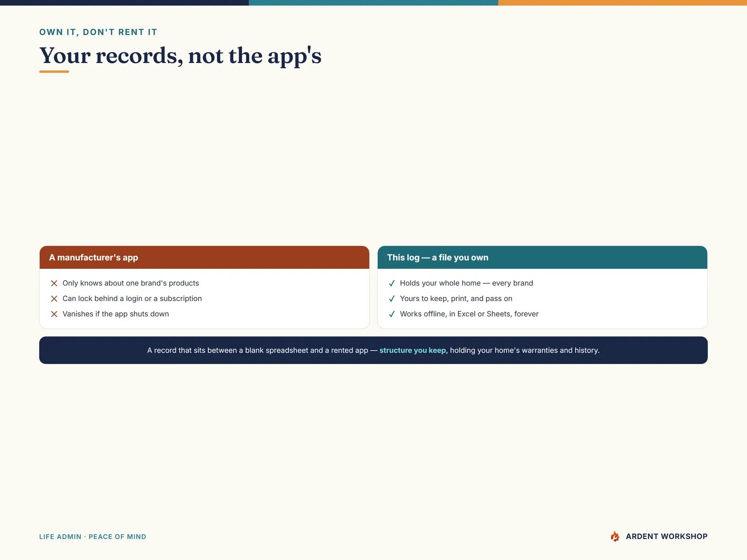Click 'Works offline, in Excel or Sheets, forever'
Screen dimensions: 747x560
coord(469,314)
